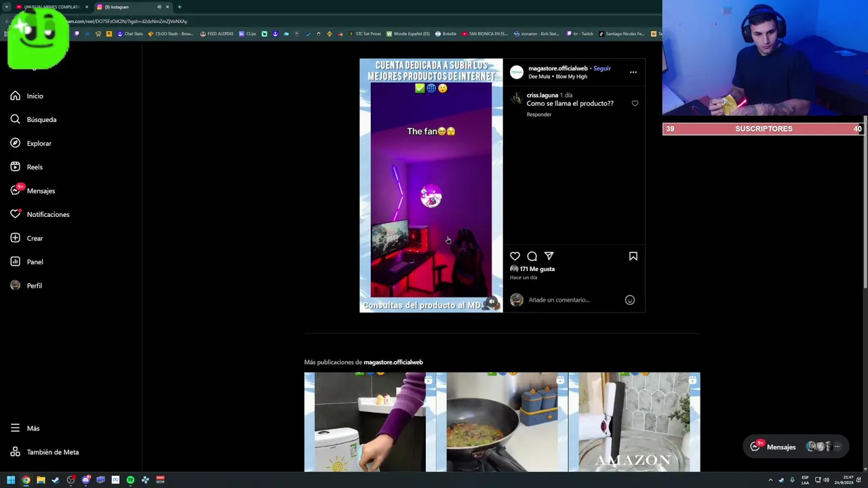Open a new browser tab
The width and height of the screenshot is (868, 488).
pyautogui.click(x=180, y=7)
